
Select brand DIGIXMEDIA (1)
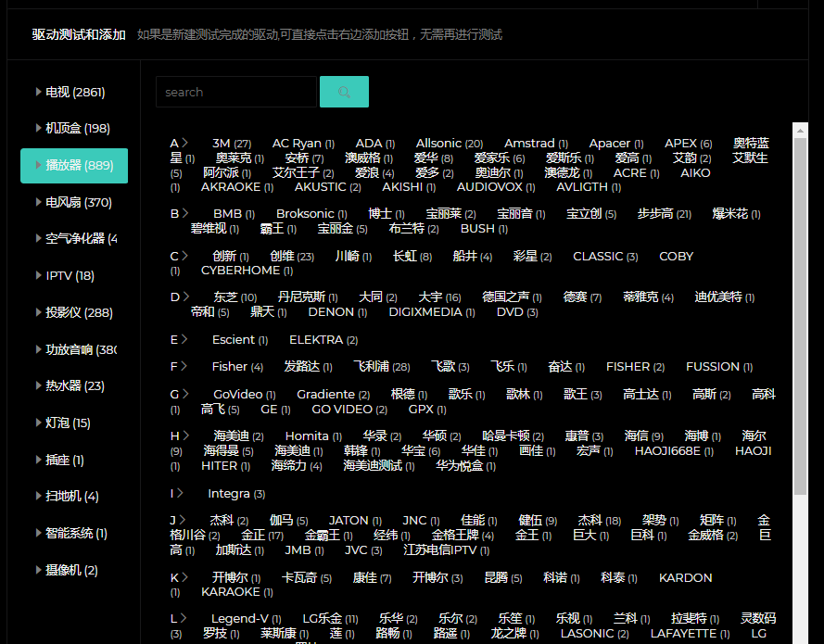point(432,312)
